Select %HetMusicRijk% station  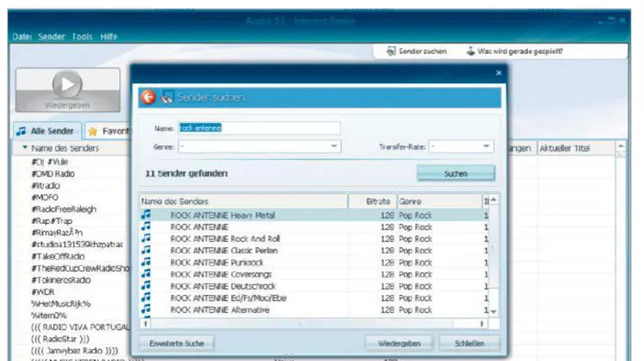(x=61, y=304)
